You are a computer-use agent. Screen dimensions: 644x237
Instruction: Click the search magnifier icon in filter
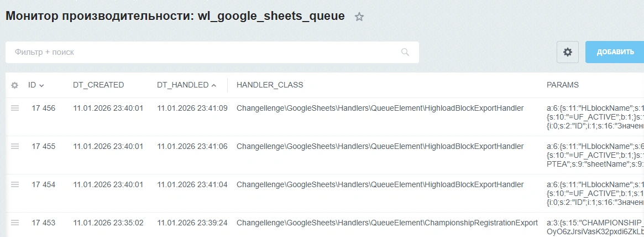click(x=405, y=52)
